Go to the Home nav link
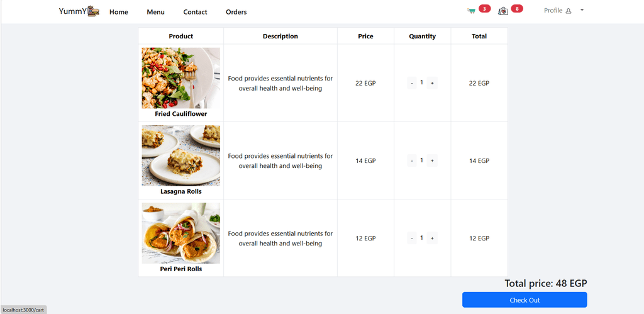Image resolution: width=644 pixels, height=314 pixels. click(119, 12)
